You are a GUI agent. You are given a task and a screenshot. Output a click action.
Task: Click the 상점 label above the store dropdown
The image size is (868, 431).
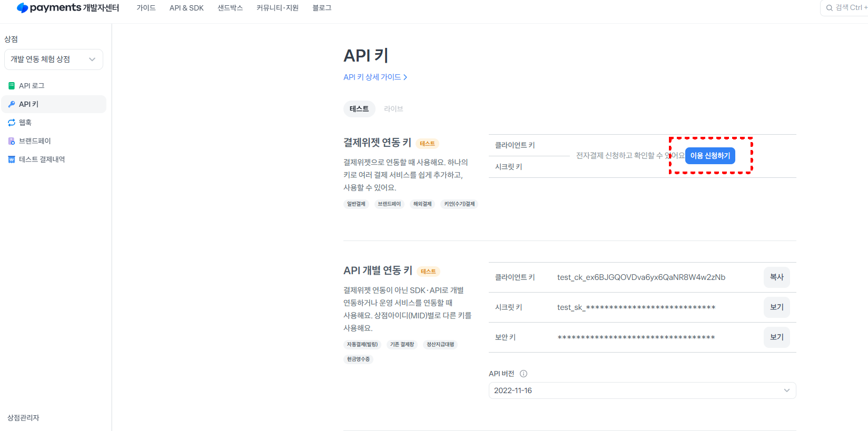pos(11,39)
